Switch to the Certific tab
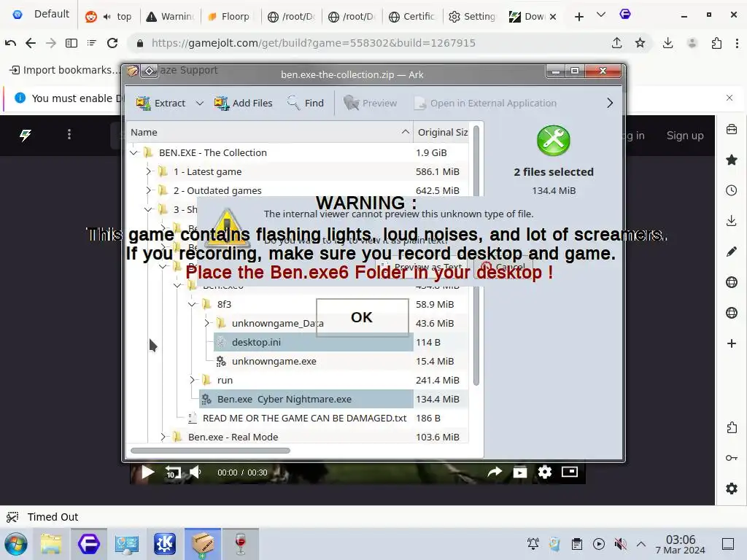 click(x=413, y=17)
